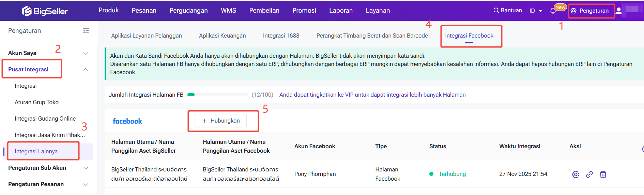Open the ID language dropdown
Image resolution: width=644 pixels, height=195 pixels.
pyautogui.click(x=535, y=11)
